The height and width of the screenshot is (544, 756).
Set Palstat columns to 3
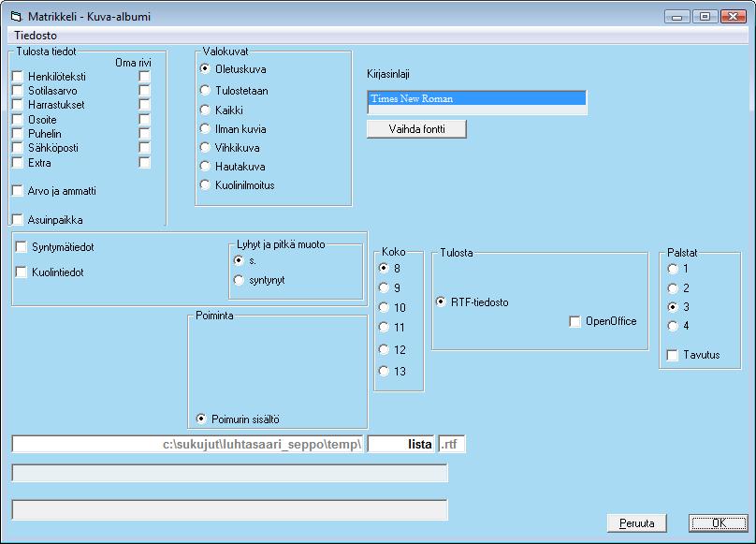[x=673, y=306]
